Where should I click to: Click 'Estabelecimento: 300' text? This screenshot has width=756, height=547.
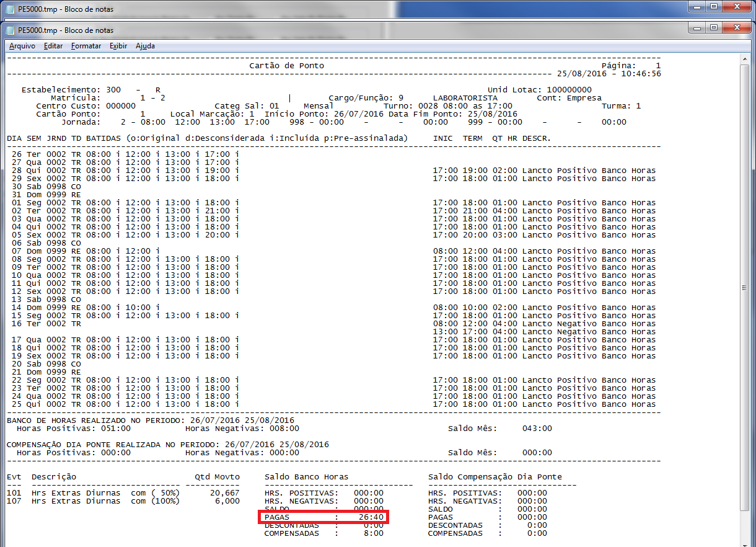(71, 90)
